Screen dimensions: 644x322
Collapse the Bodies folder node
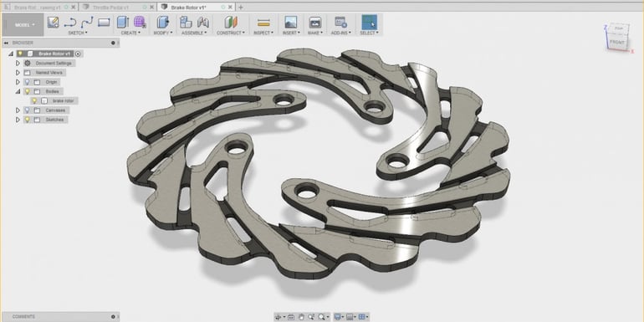(18, 92)
